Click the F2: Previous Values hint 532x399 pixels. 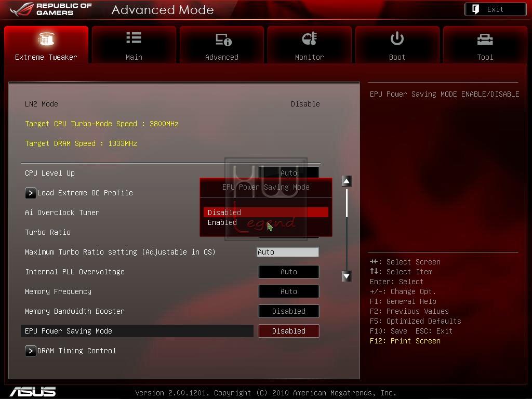pyautogui.click(x=409, y=311)
